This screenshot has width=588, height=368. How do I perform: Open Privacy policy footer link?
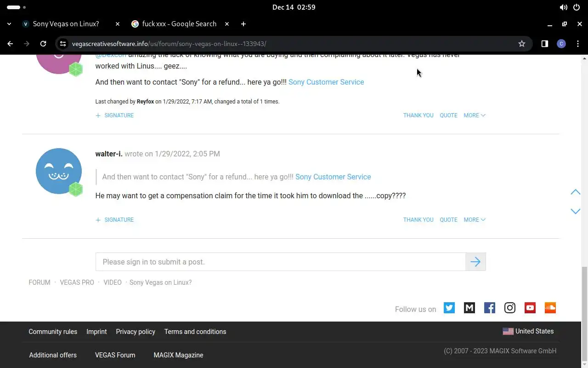(x=136, y=332)
